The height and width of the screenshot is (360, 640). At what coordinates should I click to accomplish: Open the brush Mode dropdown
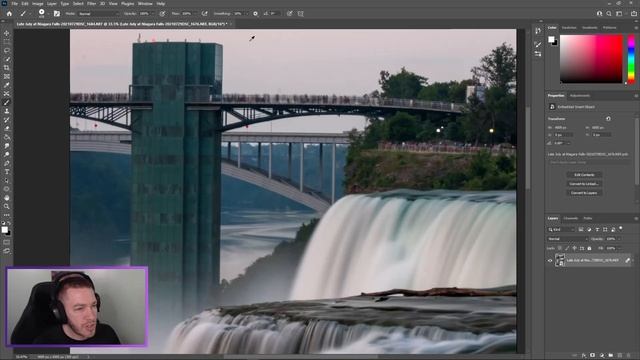(99, 13)
